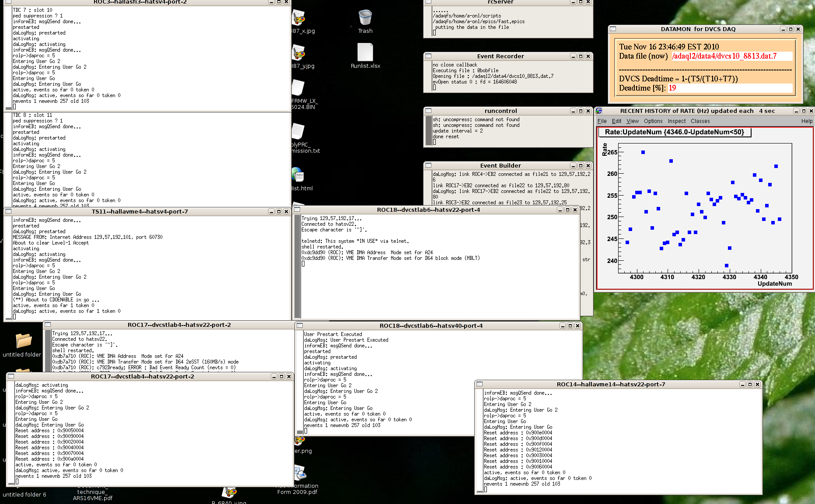Open the TS11--hallavme4 window menu button

point(8,211)
